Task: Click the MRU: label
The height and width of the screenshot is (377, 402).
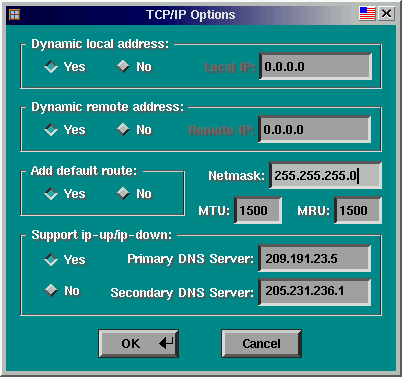Action: (314, 211)
